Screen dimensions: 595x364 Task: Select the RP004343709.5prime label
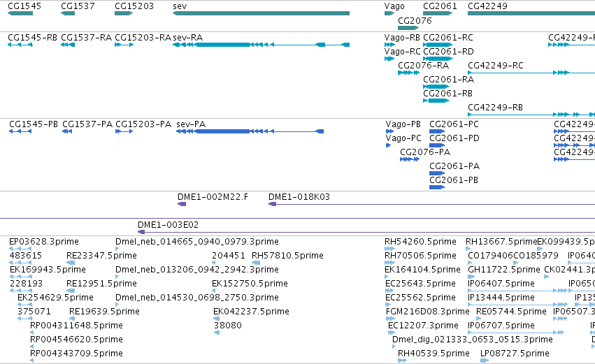[76, 354]
